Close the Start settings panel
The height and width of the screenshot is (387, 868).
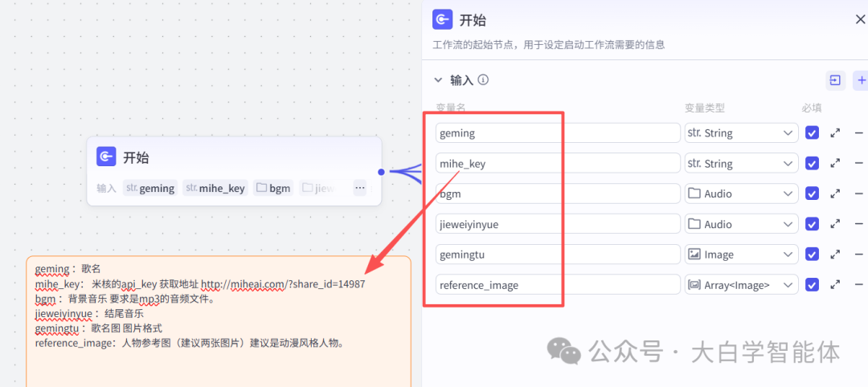(860, 20)
